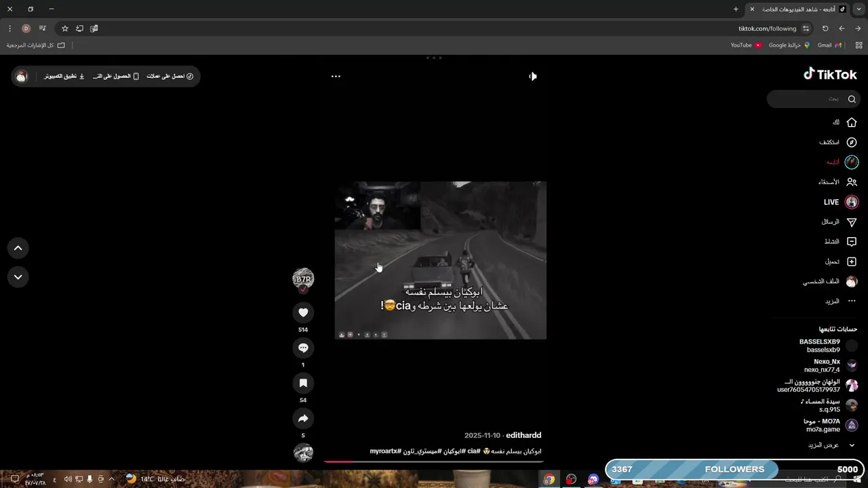Click the install app icon in the address bar

tap(79, 28)
